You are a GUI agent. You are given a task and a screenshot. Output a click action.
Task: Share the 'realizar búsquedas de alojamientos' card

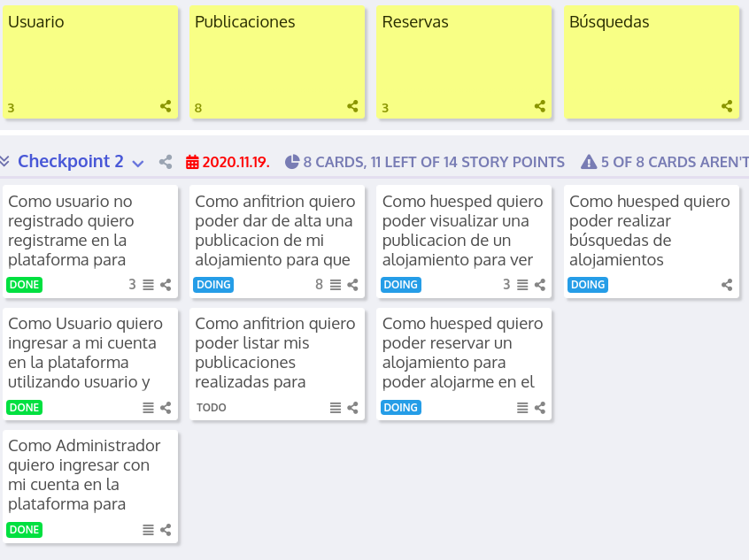727,285
